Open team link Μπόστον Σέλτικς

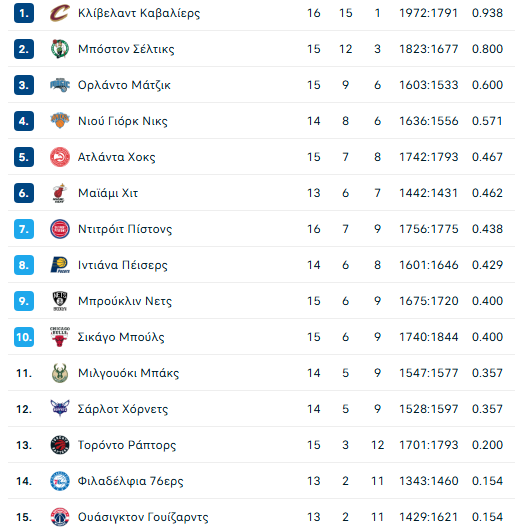(x=126, y=49)
